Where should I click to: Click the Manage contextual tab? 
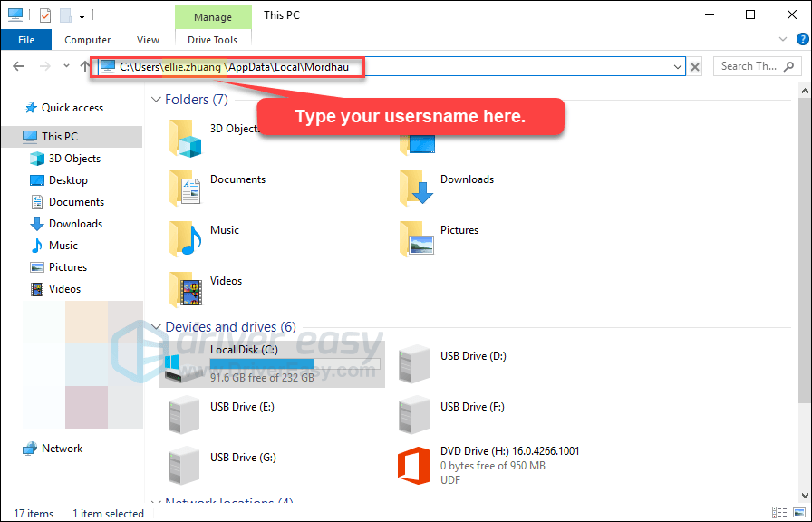pyautogui.click(x=213, y=17)
